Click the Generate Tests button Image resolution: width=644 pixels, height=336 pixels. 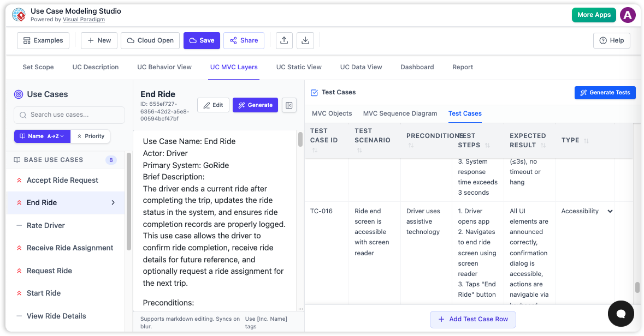pyautogui.click(x=605, y=92)
